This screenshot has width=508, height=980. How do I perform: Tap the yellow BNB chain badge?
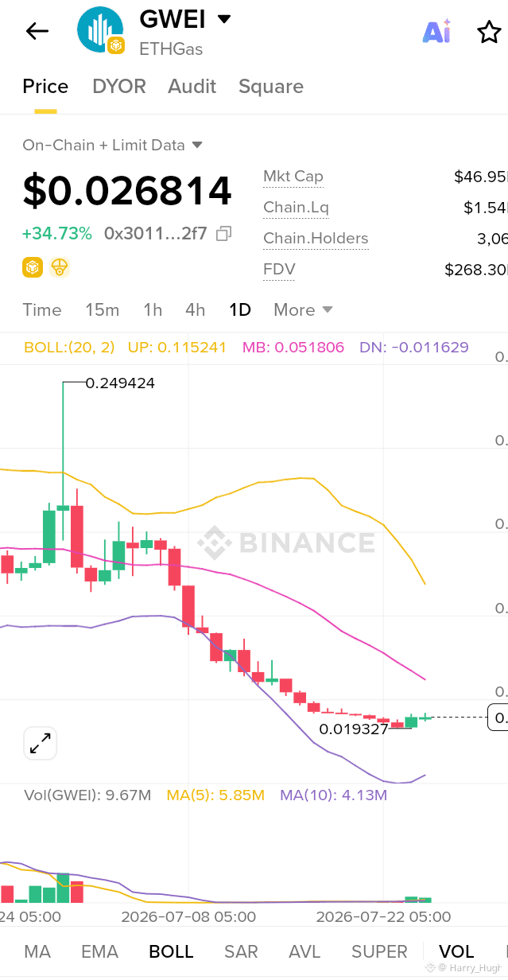click(32, 267)
